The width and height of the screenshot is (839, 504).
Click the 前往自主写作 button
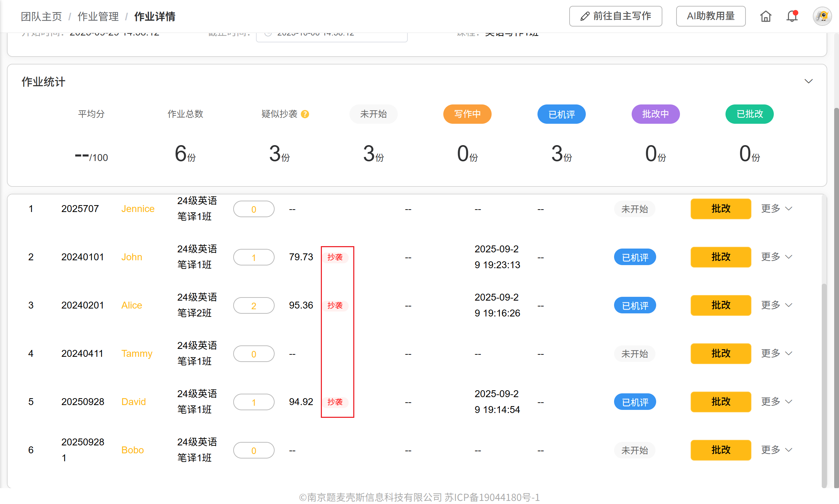pyautogui.click(x=615, y=16)
